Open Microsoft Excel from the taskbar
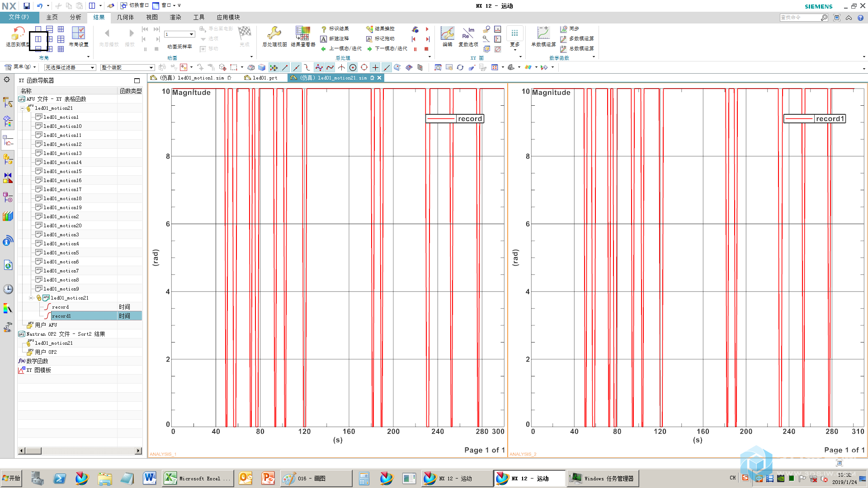The width and height of the screenshot is (868, 488). click(198, 479)
